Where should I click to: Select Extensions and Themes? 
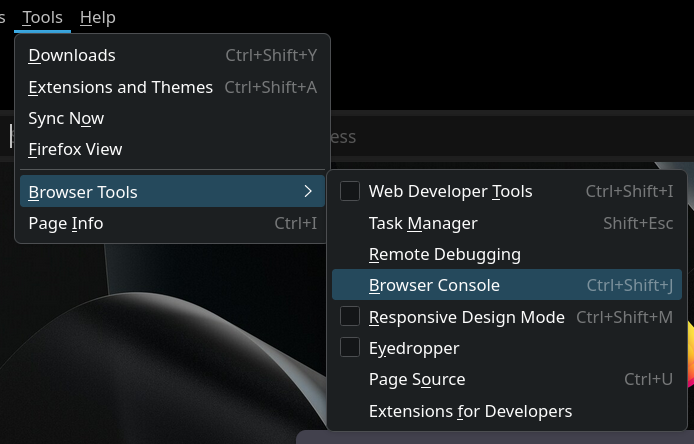[x=172, y=87]
